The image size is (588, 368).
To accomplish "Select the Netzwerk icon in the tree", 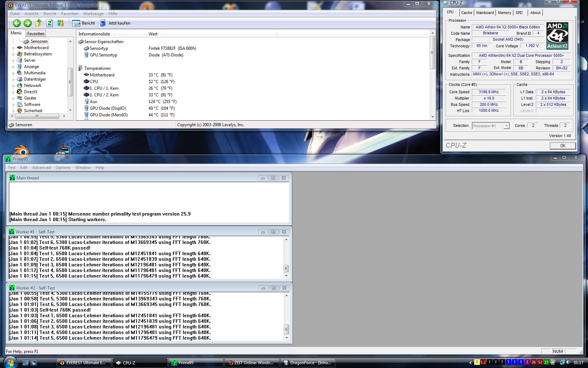I will tap(20, 86).
